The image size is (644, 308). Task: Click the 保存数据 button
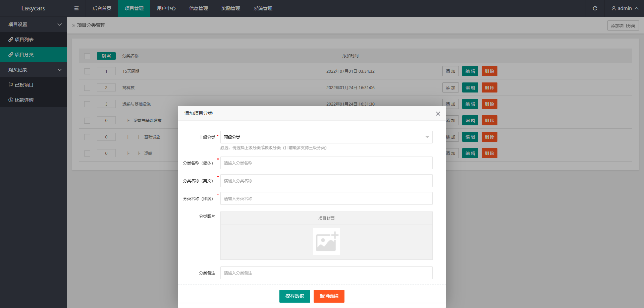(294, 296)
